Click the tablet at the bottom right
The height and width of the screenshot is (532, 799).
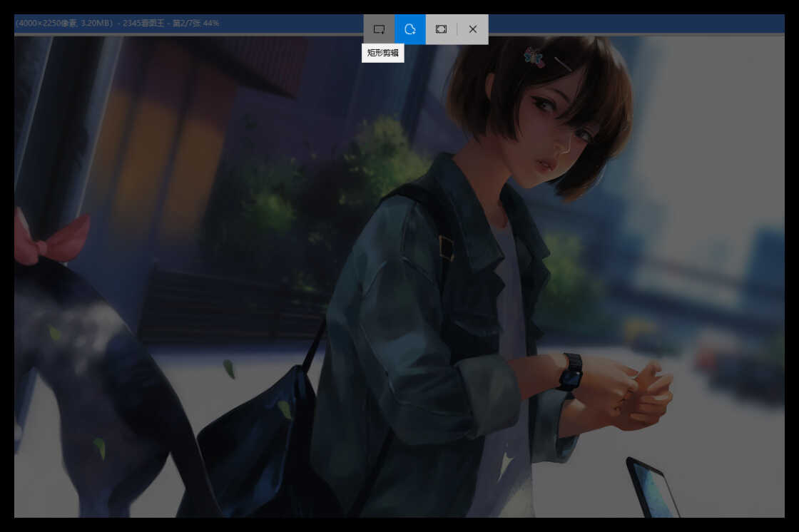tap(651, 488)
